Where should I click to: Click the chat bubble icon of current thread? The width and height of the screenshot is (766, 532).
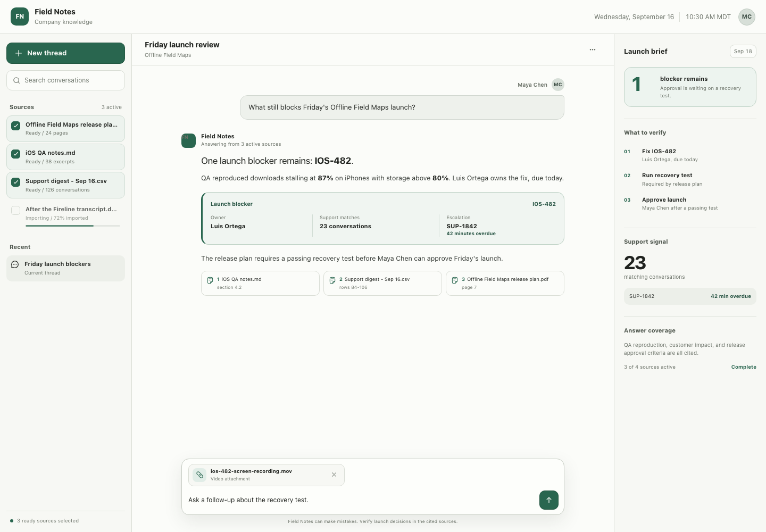pos(15,264)
